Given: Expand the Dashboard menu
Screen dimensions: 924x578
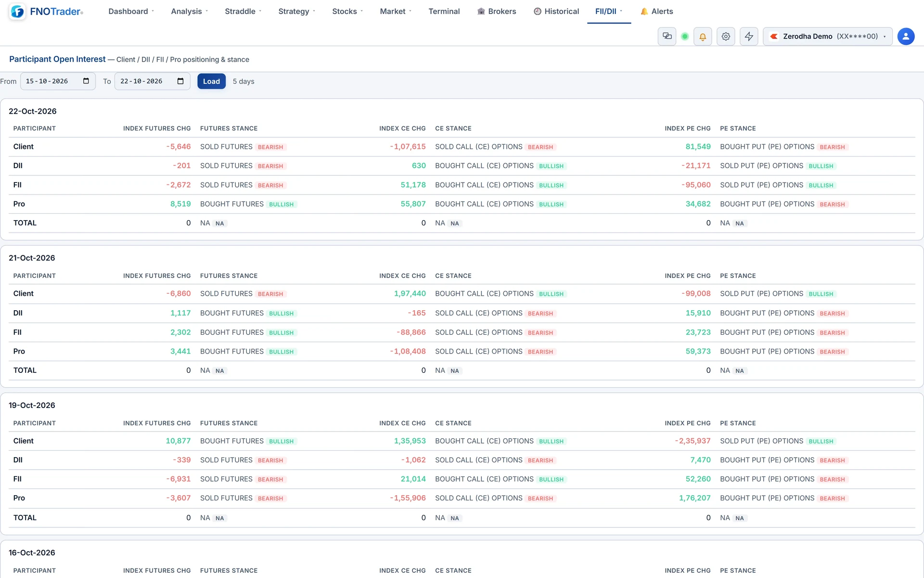Looking at the screenshot, I should 131,11.
